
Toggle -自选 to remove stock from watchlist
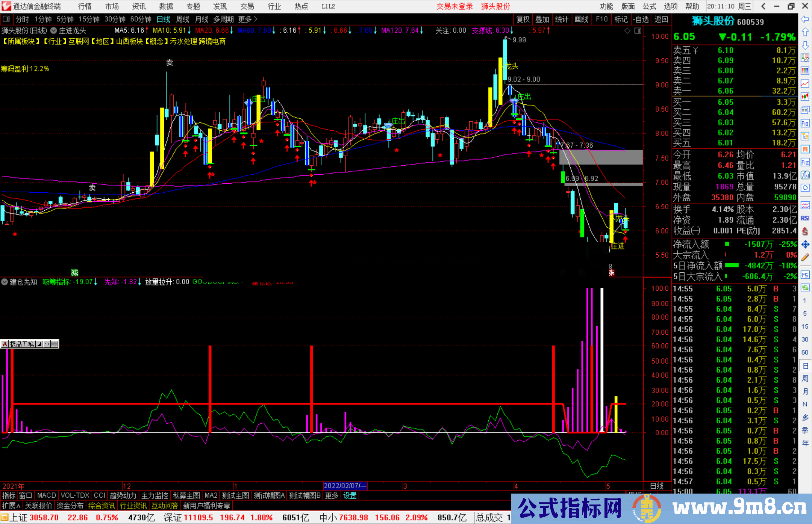[x=641, y=19]
